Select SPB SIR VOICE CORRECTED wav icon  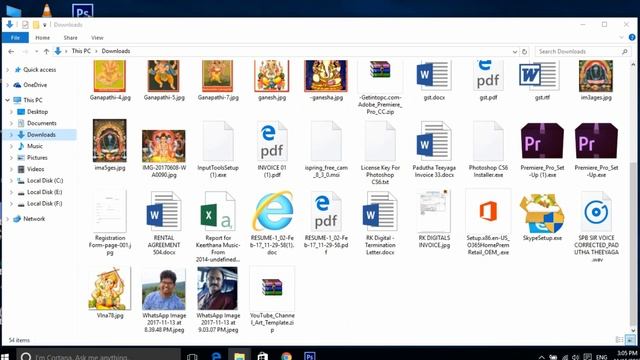596,211
